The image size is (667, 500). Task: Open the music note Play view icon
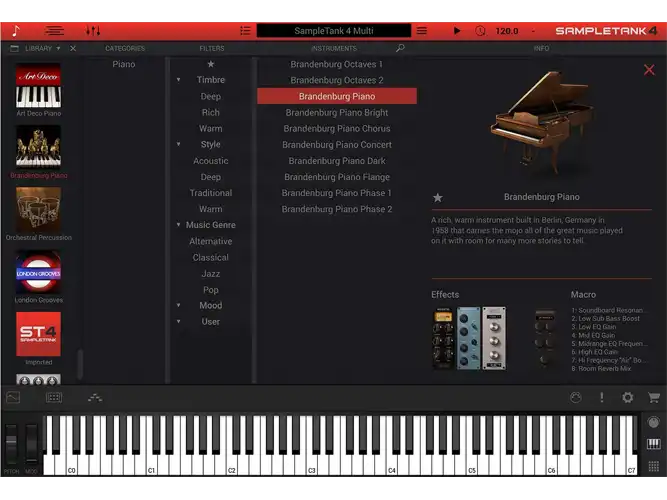(16, 31)
